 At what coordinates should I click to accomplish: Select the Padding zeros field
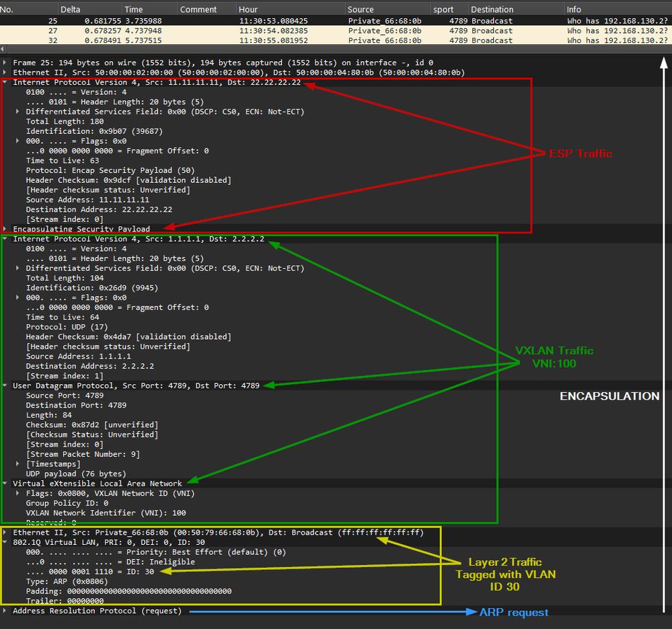click(x=128, y=591)
